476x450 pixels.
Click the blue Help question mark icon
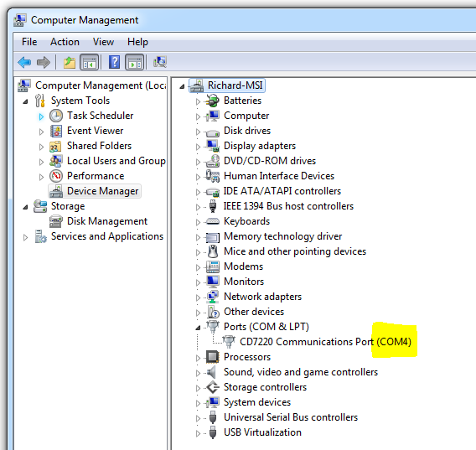114,62
